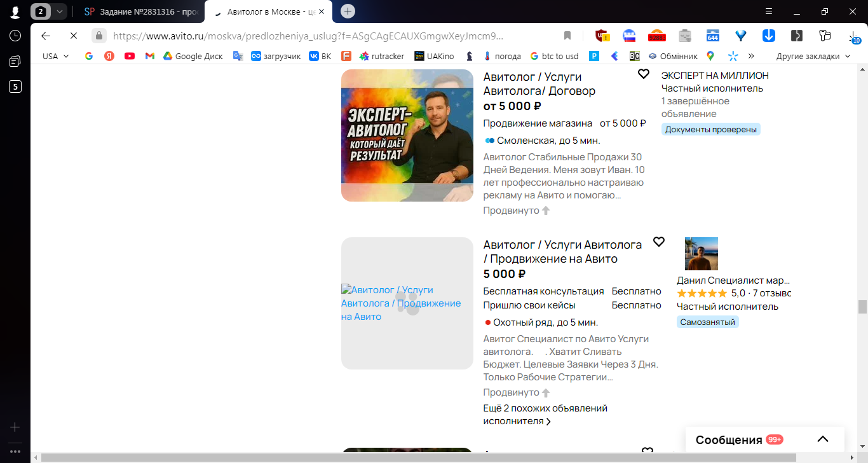The height and width of the screenshot is (463, 868).
Task: Favorite the 'Продвижение на Авито' listing
Action: coord(659,242)
